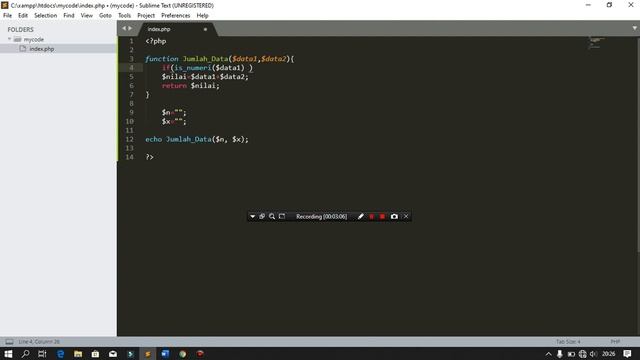This screenshot has width=640, height=360.
Task: Click the <?php opening tag
Action: (156, 41)
